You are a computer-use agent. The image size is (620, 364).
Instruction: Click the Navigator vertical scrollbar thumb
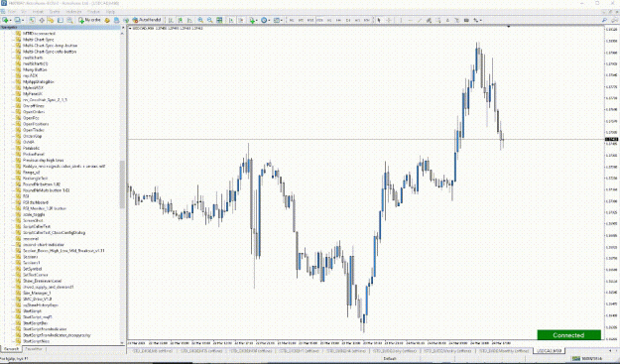tap(122, 184)
